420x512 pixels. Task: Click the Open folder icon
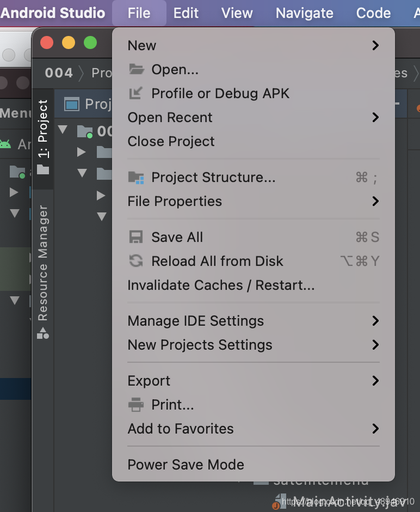click(137, 69)
